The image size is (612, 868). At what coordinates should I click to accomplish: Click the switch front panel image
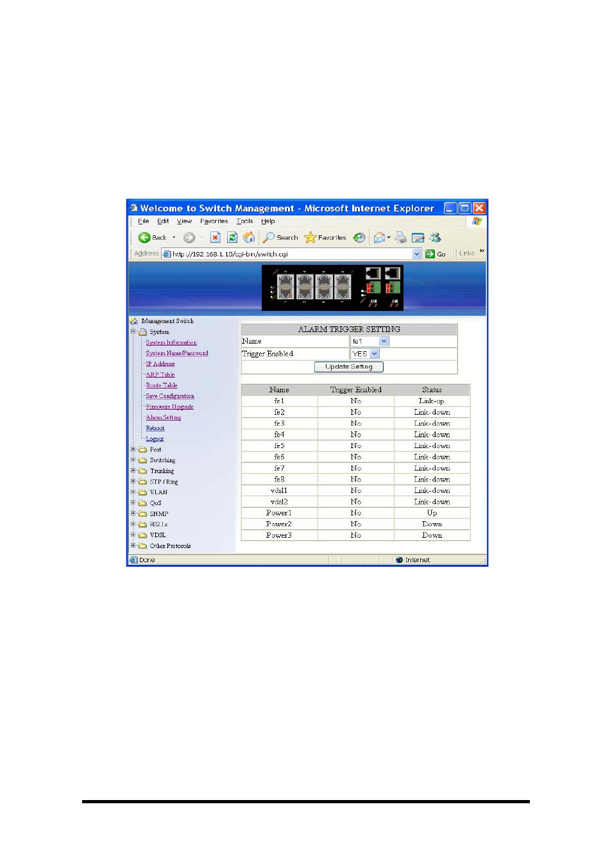coord(332,288)
